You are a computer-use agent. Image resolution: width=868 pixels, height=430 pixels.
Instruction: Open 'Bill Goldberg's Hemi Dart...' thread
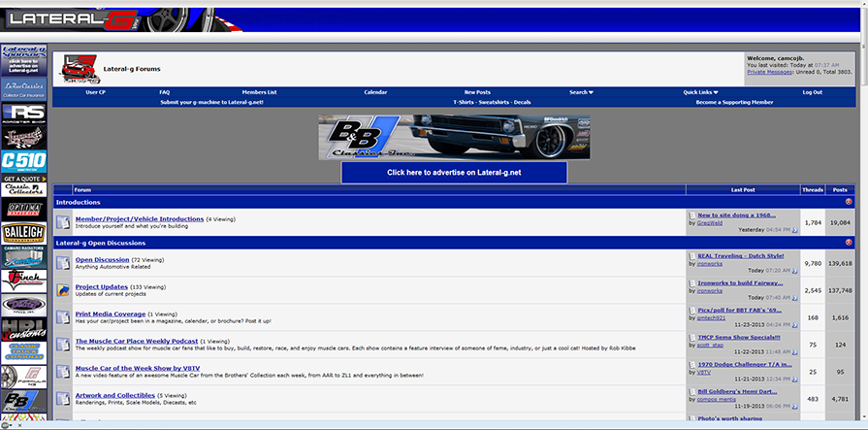pos(737,391)
